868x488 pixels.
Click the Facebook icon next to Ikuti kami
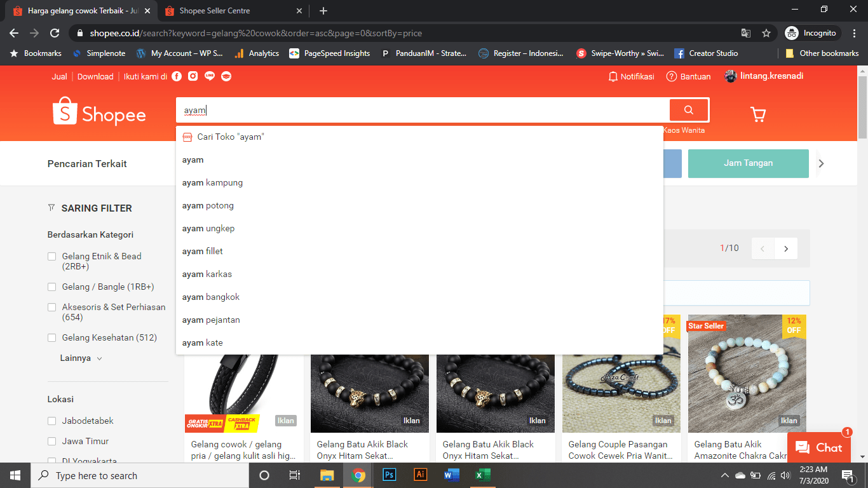[176, 76]
